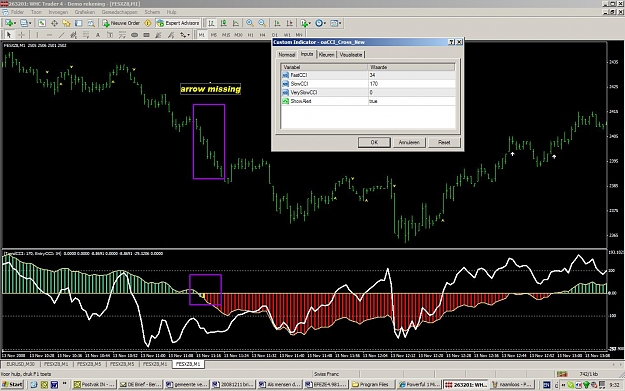Toggle chart shift icon

290,23
